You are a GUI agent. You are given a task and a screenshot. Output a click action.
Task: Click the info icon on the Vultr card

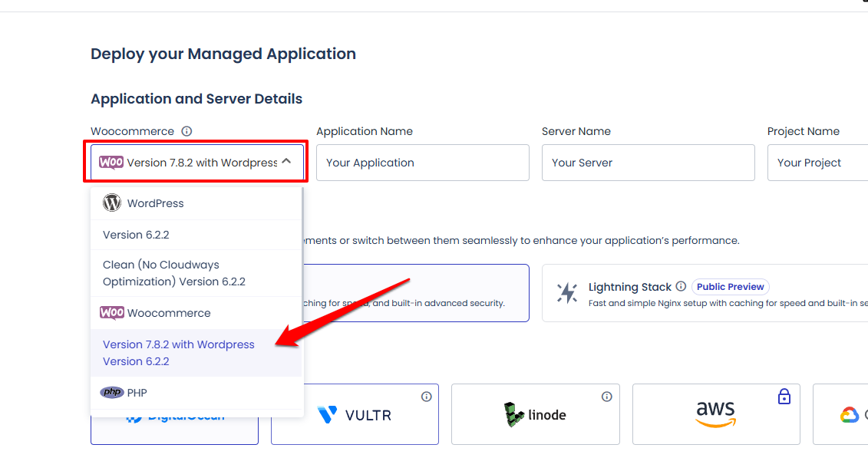click(x=426, y=397)
